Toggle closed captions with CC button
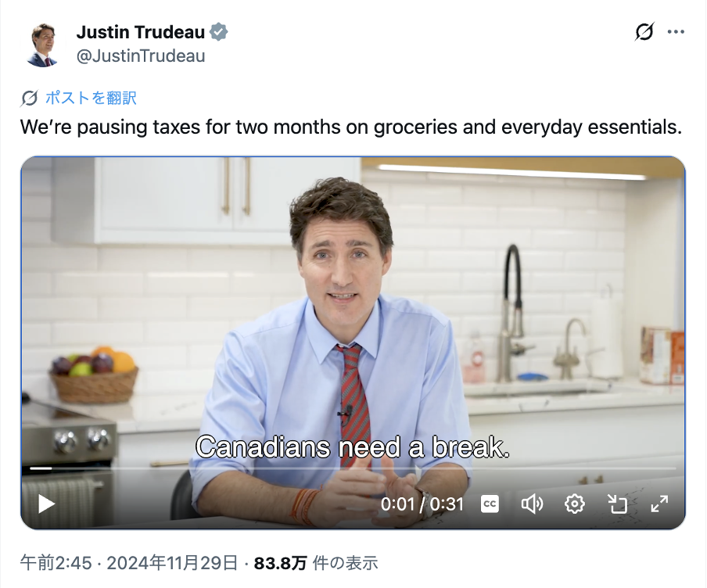707x588 pixels. (490, 504)
